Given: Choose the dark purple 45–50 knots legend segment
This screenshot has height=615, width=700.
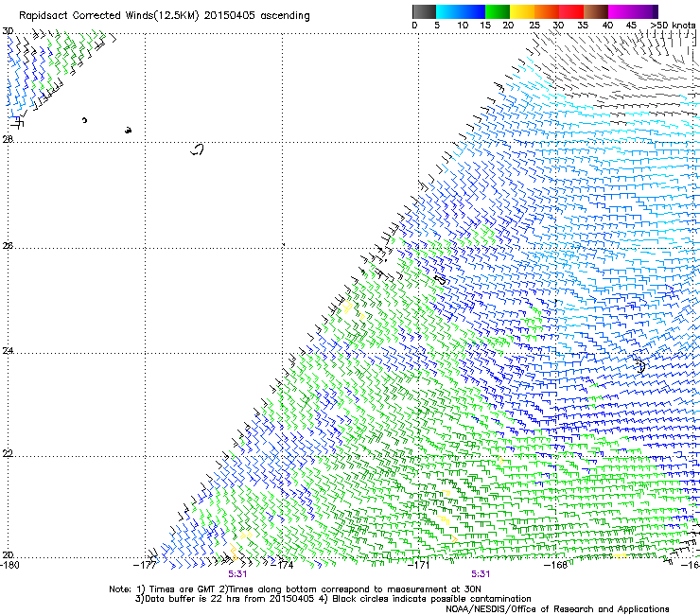Looking at the screenshot, I should click(x=645, y=11).
